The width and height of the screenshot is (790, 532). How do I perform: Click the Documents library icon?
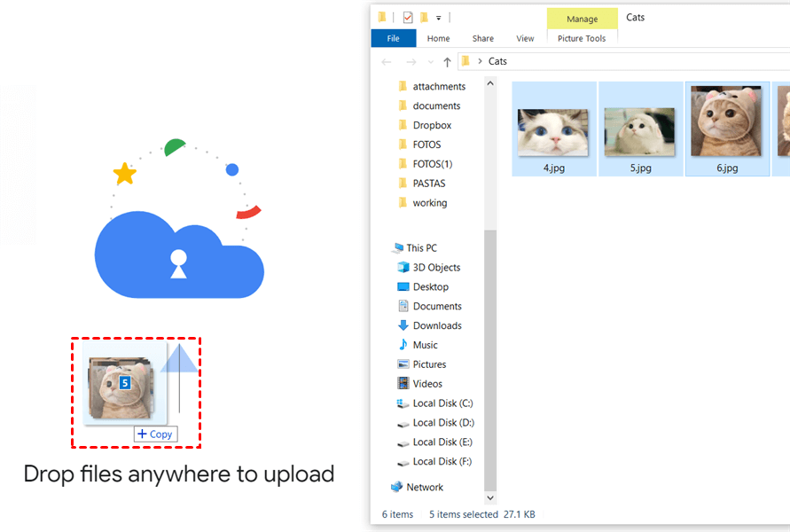pyautogui.click(x=403, y=306)
